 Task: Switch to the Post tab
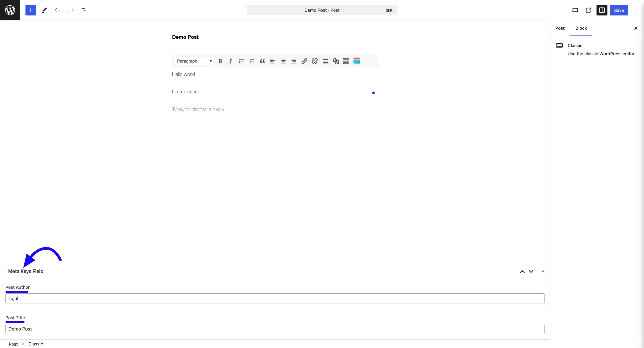(560, 28)
